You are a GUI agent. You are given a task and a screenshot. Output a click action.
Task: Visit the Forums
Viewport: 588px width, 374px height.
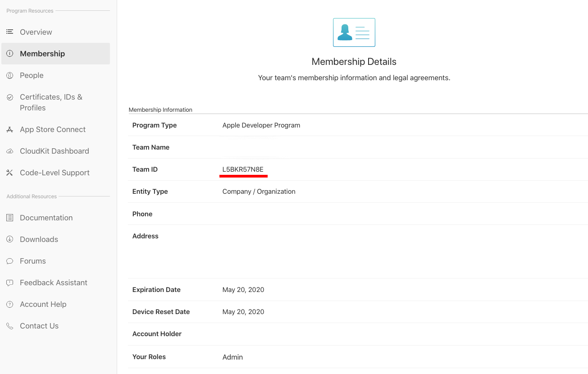point(33,261)
